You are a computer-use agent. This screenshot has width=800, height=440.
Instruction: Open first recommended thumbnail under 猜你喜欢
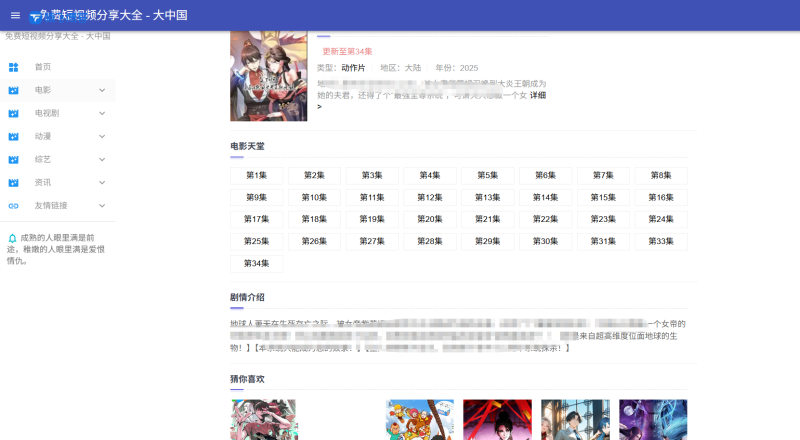coord(263,420)
